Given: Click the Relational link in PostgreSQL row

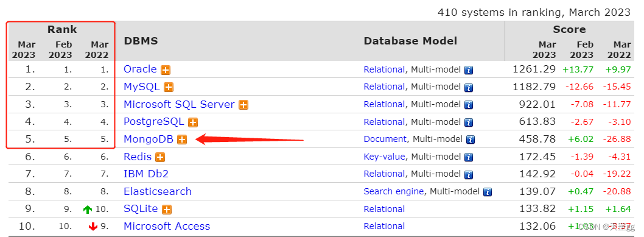Looking at the screenshot, I should pos(384,122).
